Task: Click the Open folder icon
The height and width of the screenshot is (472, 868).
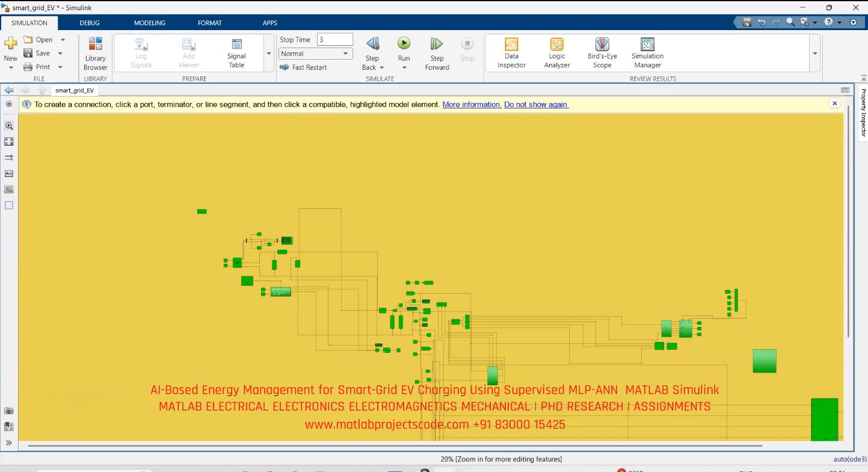Action: click(28, 40)
